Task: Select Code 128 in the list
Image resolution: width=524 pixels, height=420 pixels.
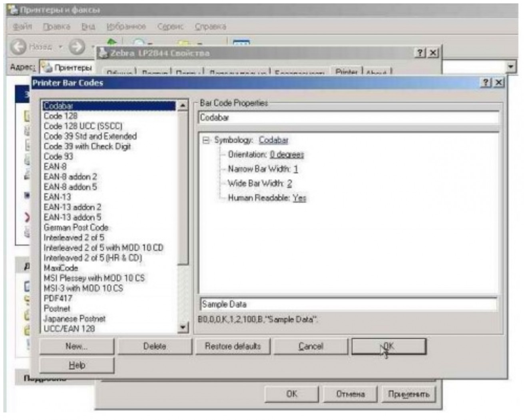Action: coord(61,116)
